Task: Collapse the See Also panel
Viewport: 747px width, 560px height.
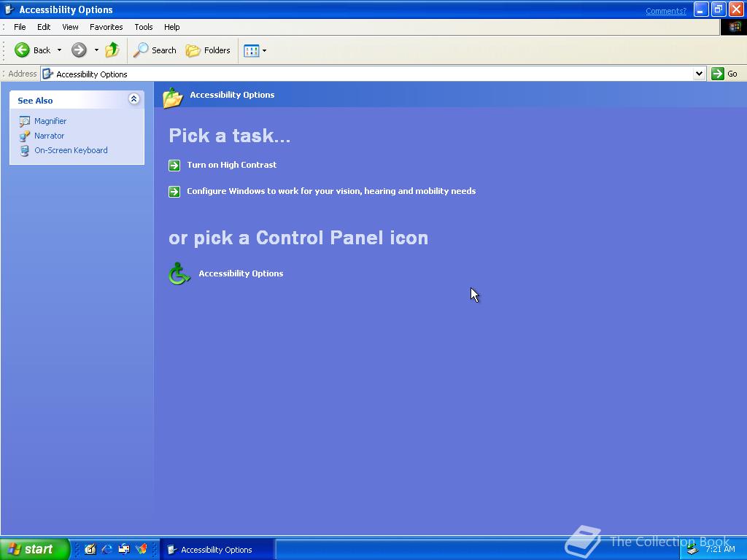Action: tap(134, 99)
